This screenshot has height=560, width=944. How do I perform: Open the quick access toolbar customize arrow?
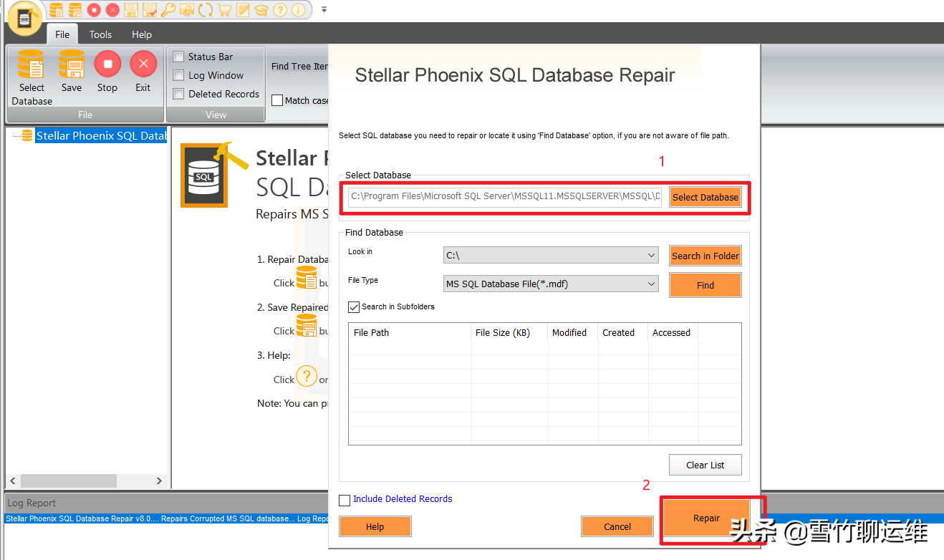[x=324, y=10]
